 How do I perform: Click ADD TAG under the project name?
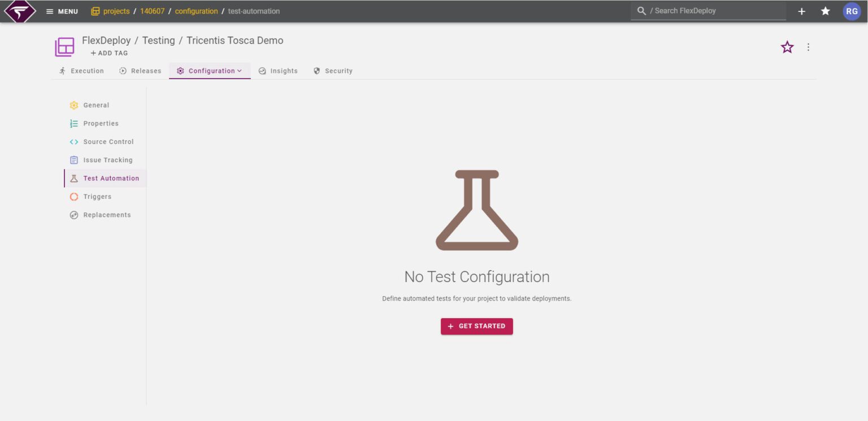point(108,53)
